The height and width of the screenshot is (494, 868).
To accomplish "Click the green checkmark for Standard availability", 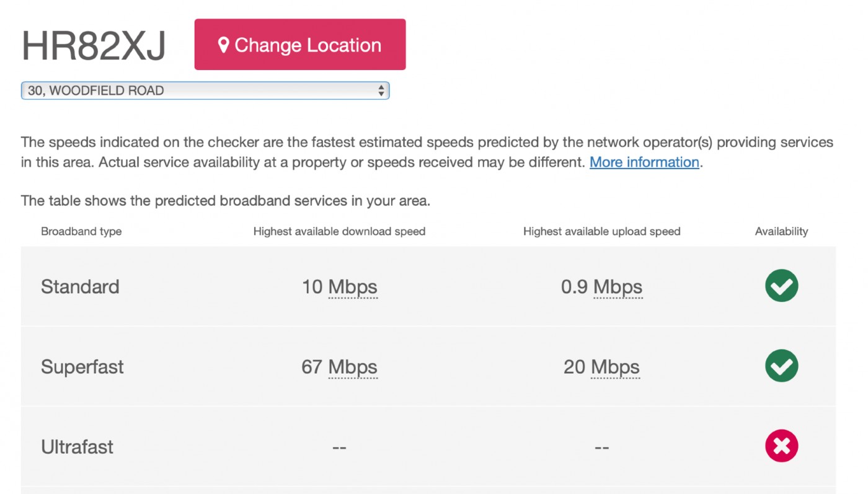I will [781, 286].
